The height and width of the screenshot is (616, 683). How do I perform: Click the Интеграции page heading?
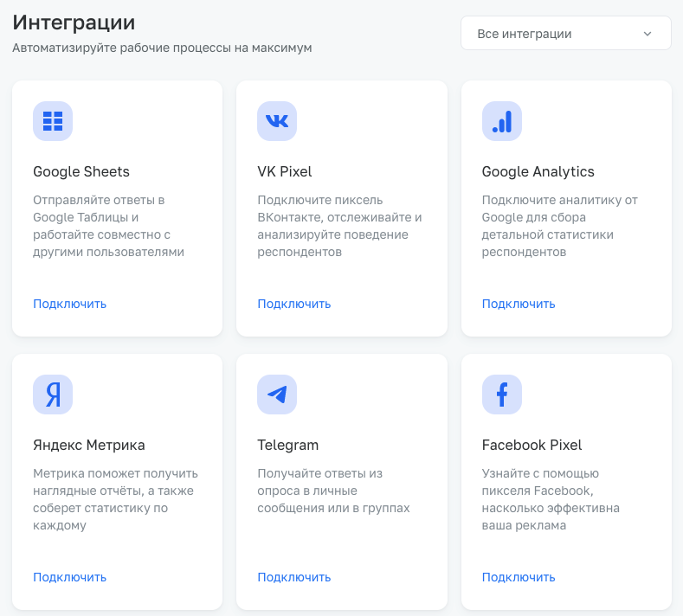click(74, 22)
